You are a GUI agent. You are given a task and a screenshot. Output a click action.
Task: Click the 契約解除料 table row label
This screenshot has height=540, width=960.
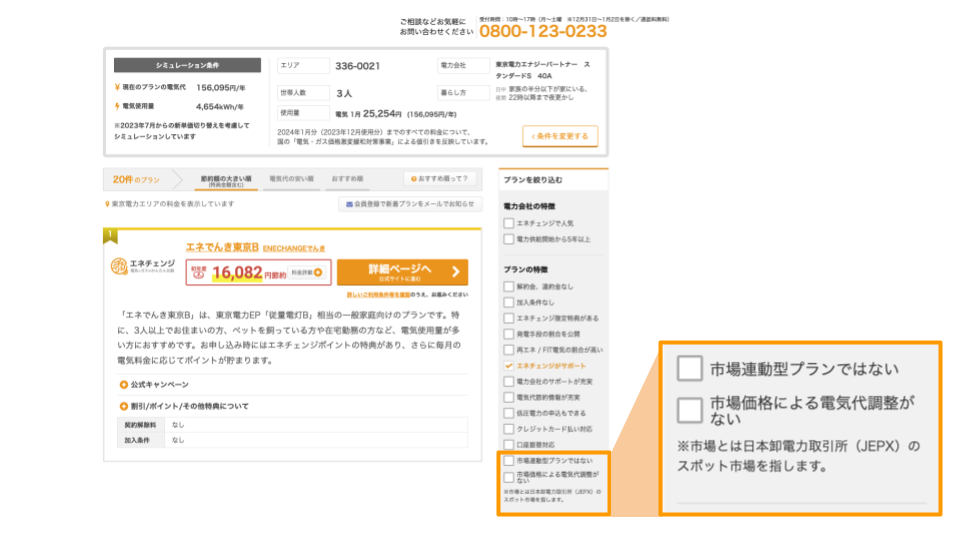point(140,424)
